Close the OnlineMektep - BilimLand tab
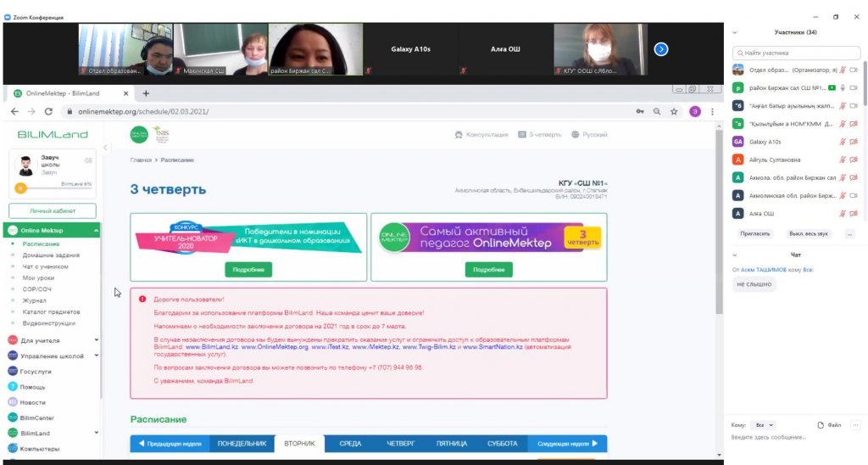The image size is (868, 465). point(125,93)
